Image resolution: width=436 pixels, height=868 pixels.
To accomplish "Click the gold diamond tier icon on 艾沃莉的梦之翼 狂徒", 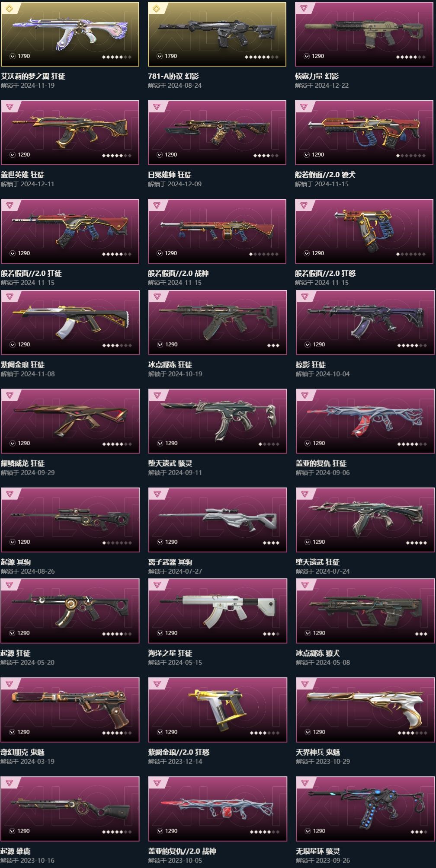I will [10, 8].
